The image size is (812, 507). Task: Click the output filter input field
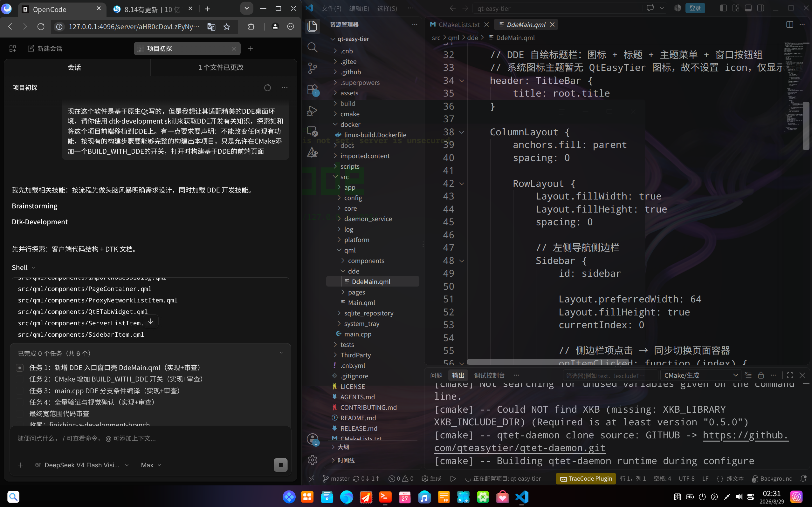pyautogui.click(x=610, y=375)
